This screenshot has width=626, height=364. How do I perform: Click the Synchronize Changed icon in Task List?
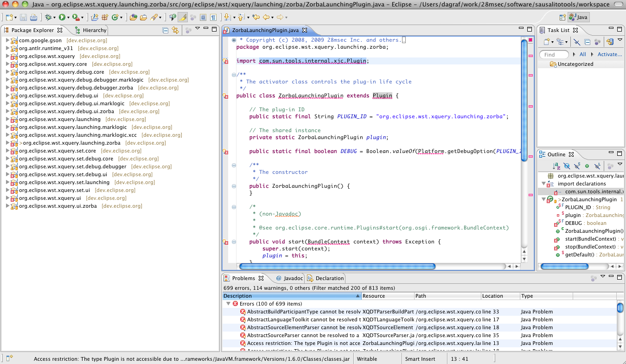click(x=610, y=42)
